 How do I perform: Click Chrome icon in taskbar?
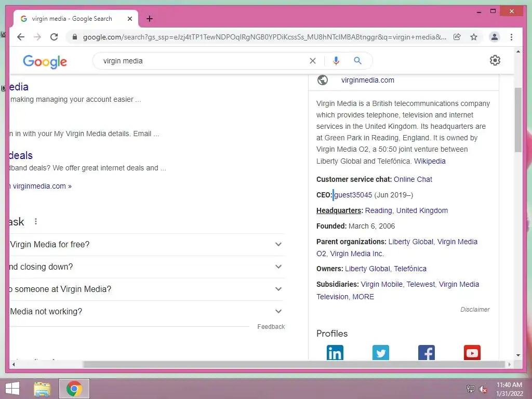click(x=74, y=389)
